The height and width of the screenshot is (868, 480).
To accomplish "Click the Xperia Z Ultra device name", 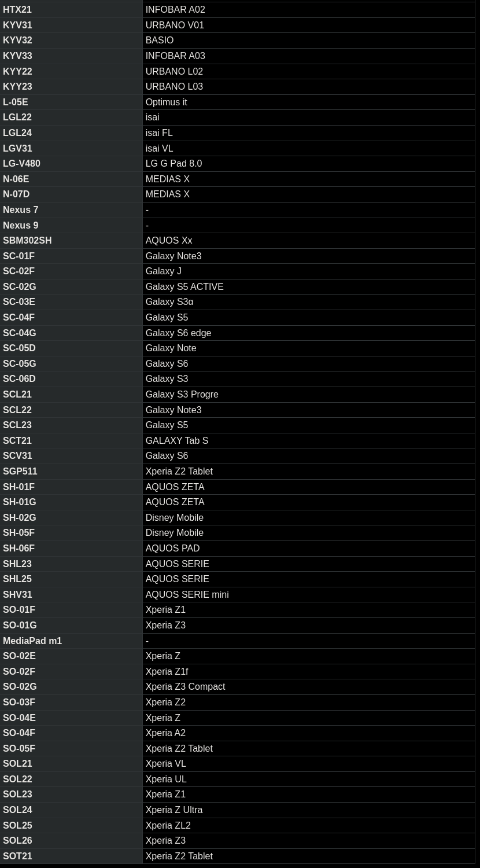I will point(173,810).
